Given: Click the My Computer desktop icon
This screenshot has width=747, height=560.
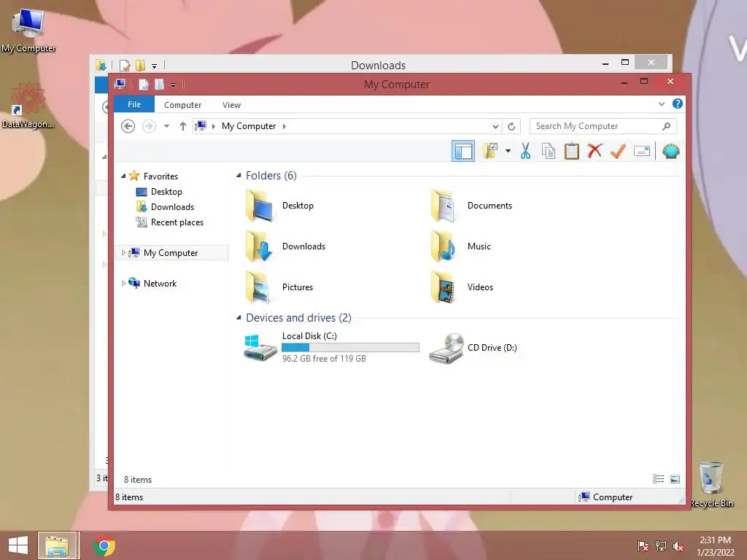Looking at the screenshot, I should coord(28,31).
